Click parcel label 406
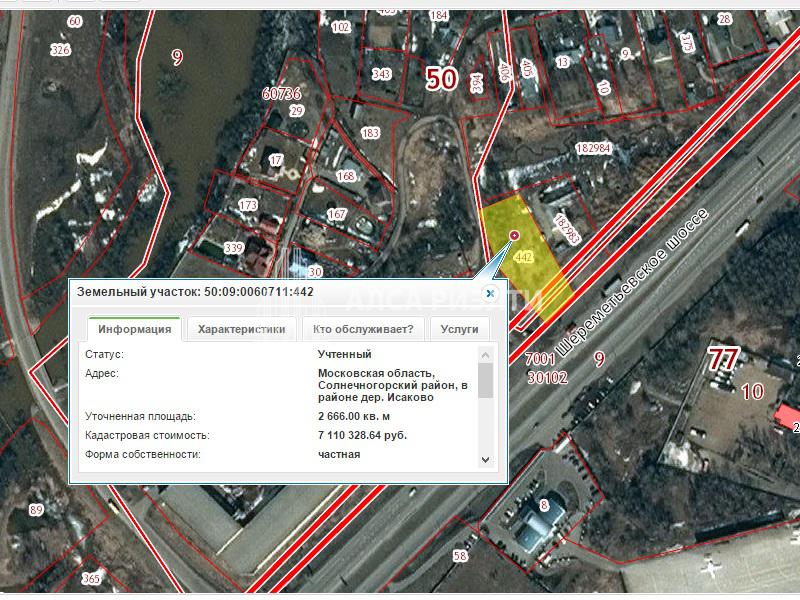 click(x=505, y=71)
